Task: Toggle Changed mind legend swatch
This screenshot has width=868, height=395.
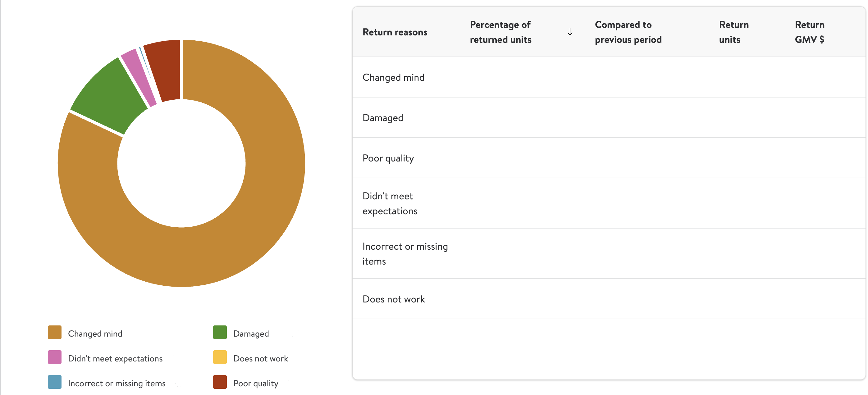Action: pyautogui.click(x=55, y=332)
